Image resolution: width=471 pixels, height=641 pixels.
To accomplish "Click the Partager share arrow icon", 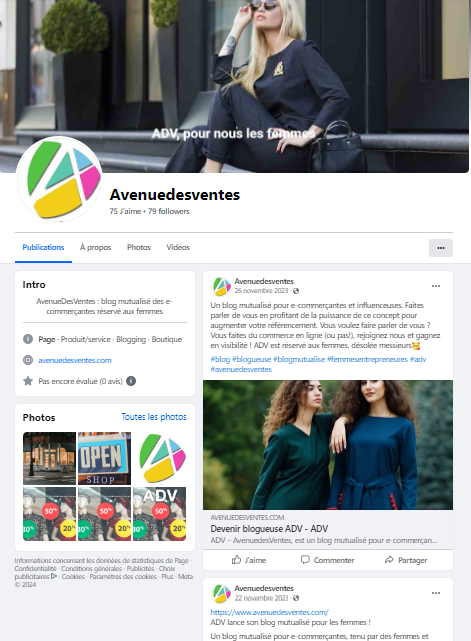I will (x=389, y=560).
